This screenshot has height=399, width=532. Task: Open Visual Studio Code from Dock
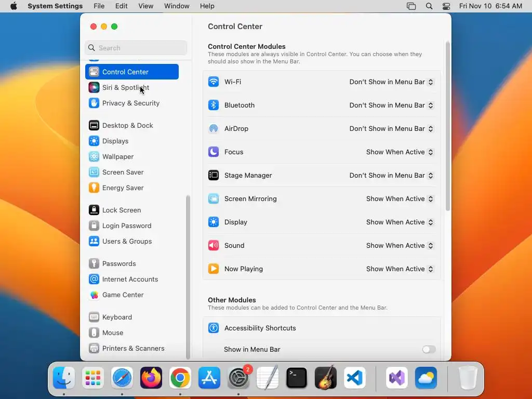pyautogui.click(x=354, y=378)
